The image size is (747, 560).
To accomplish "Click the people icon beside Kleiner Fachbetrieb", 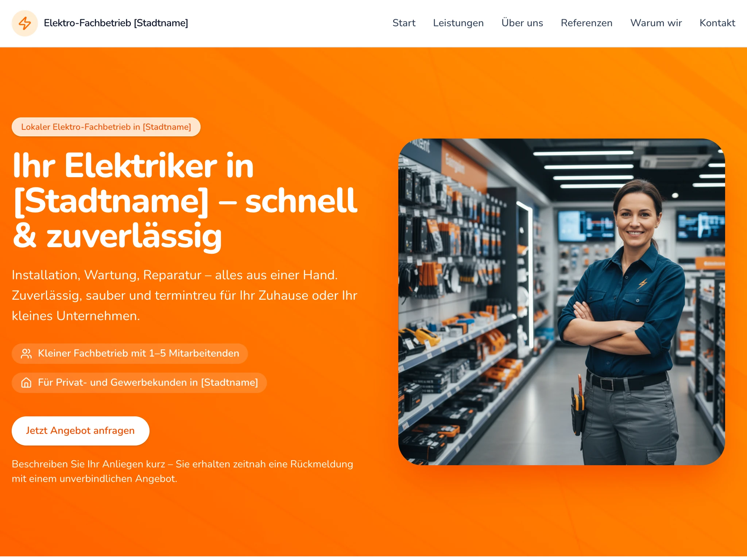I will (26, 354).
